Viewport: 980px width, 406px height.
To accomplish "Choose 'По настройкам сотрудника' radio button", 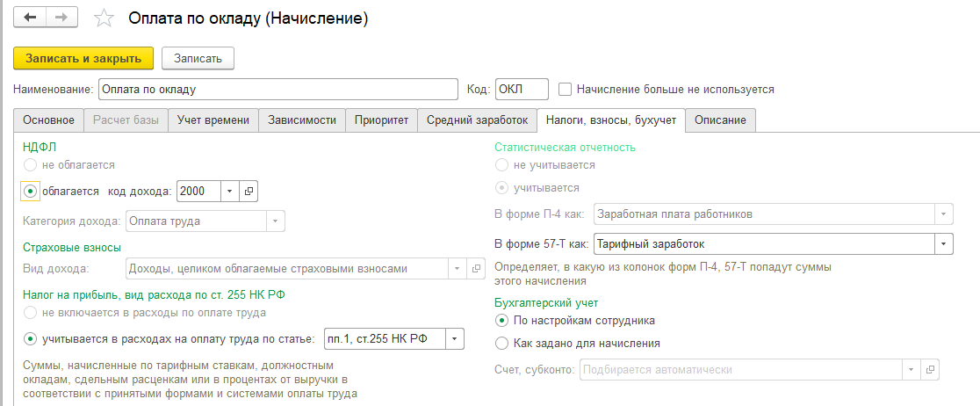I will pyautogui.click(x=502, y=320).
